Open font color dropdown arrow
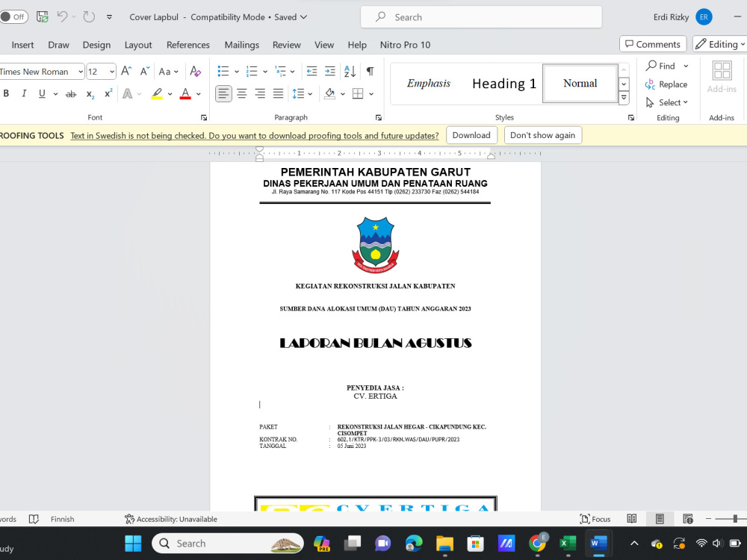Screen dimensions: 747x560 point(198,94)
